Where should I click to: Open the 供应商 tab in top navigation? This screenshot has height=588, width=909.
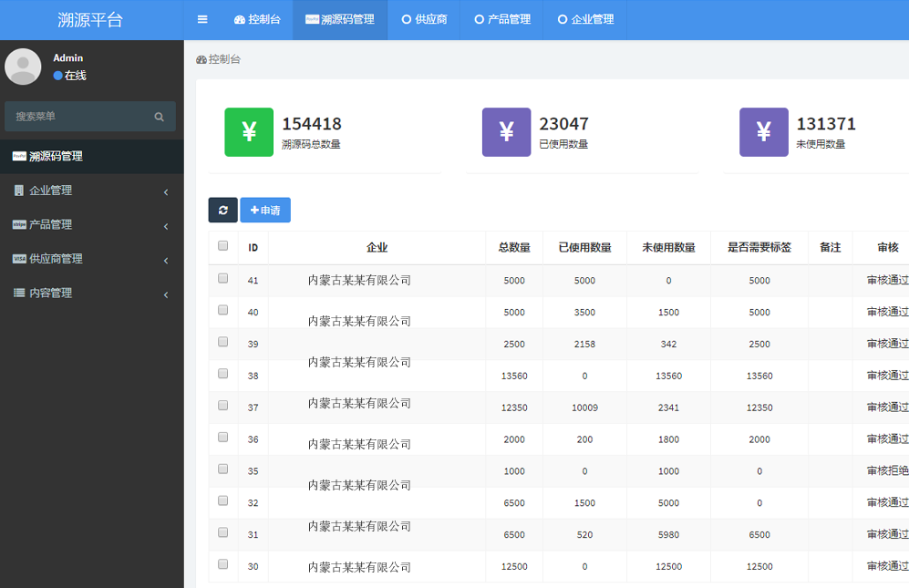tap(425, 19)
